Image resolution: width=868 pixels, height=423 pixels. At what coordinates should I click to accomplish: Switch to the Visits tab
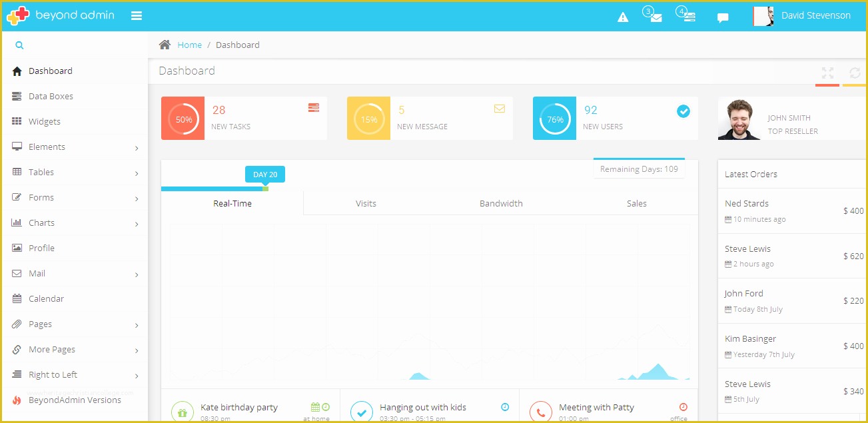(x=366, y=203)
